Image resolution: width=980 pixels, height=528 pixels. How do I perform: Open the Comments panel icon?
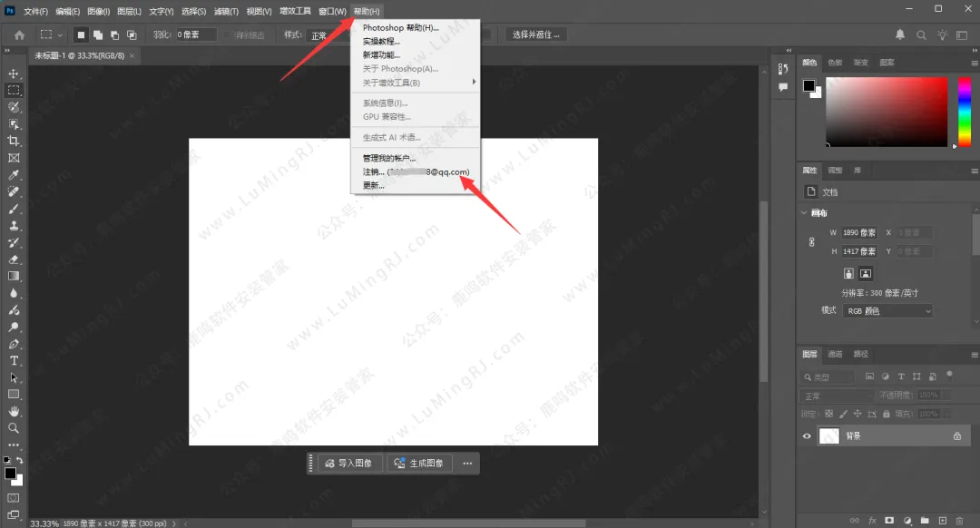[x=783, y=87]
